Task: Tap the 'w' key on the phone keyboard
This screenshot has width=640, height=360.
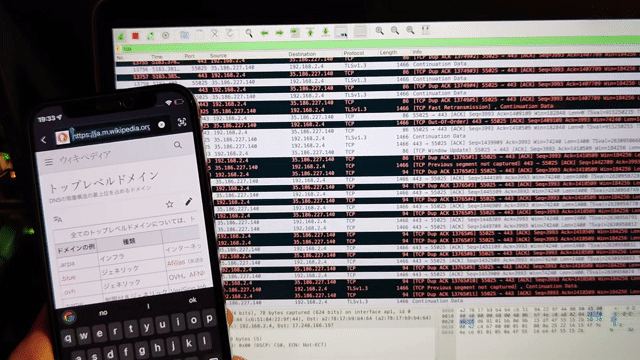Action: (83, 336)
